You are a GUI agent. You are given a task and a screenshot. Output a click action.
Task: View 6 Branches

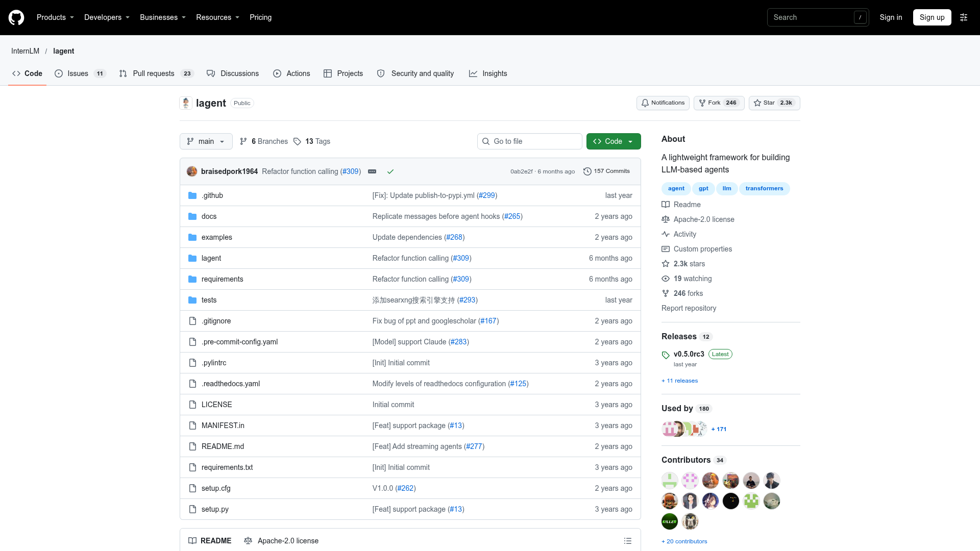coord(264,141)
